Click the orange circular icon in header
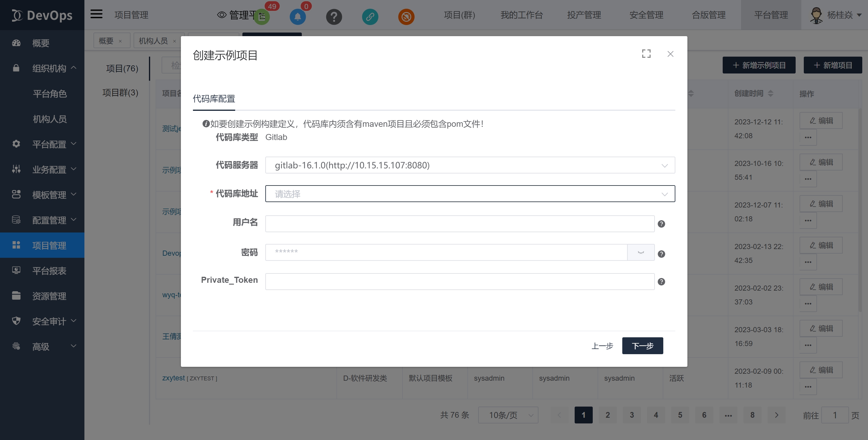The width and height of the screenshot is (868, 440). pyautogui.click(x=406, y=17)
